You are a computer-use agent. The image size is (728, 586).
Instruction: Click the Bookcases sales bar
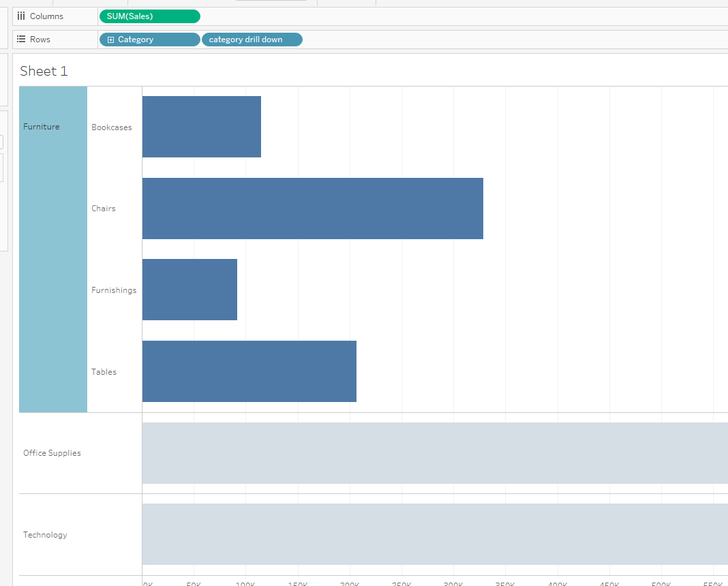point(202,127)
